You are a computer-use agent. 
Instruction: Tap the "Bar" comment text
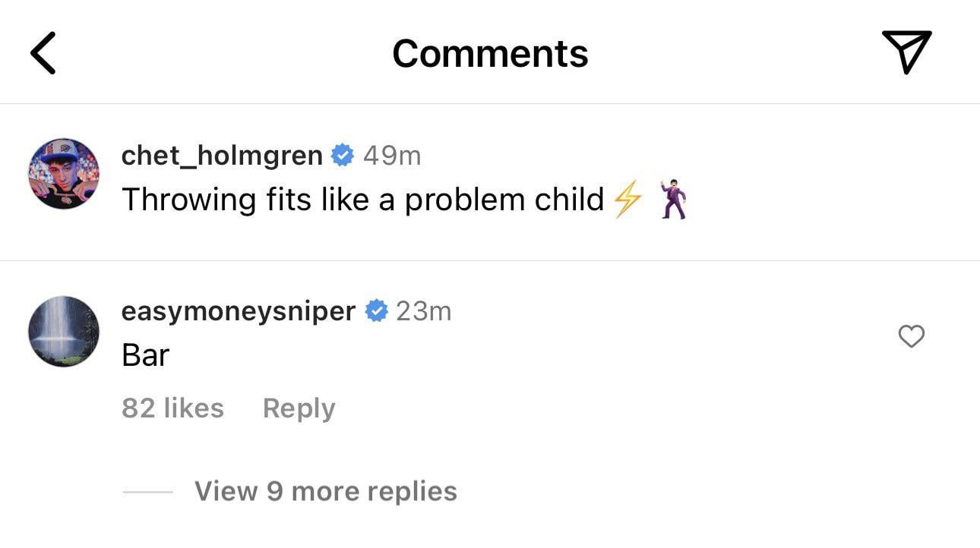tap(145, 355)
